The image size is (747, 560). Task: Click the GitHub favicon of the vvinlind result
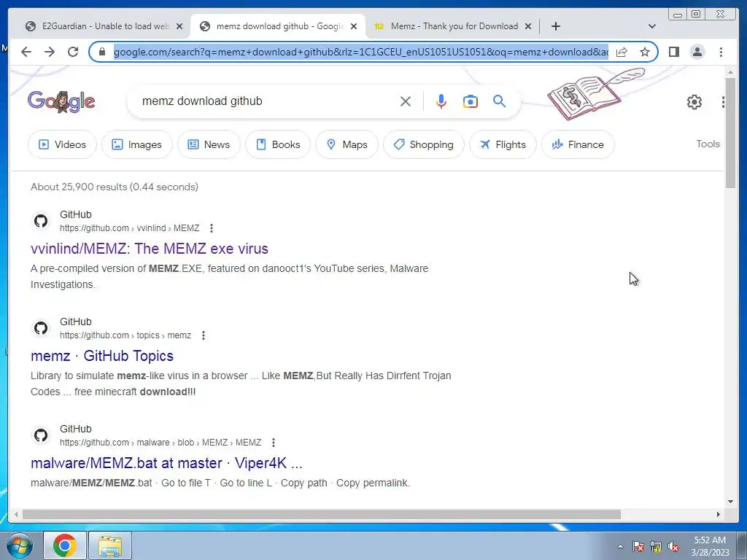point(41,221)
